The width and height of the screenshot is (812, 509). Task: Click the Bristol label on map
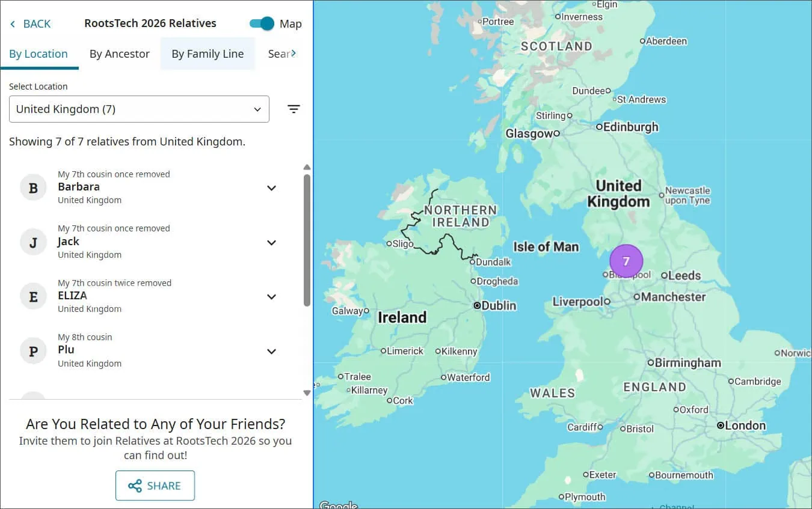coord(640,429)
